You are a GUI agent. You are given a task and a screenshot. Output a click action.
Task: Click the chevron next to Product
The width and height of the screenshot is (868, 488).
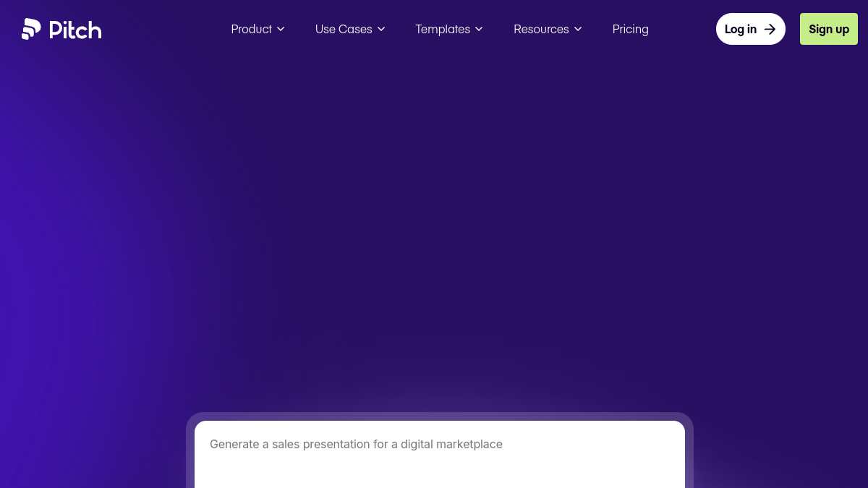(281, 29)
